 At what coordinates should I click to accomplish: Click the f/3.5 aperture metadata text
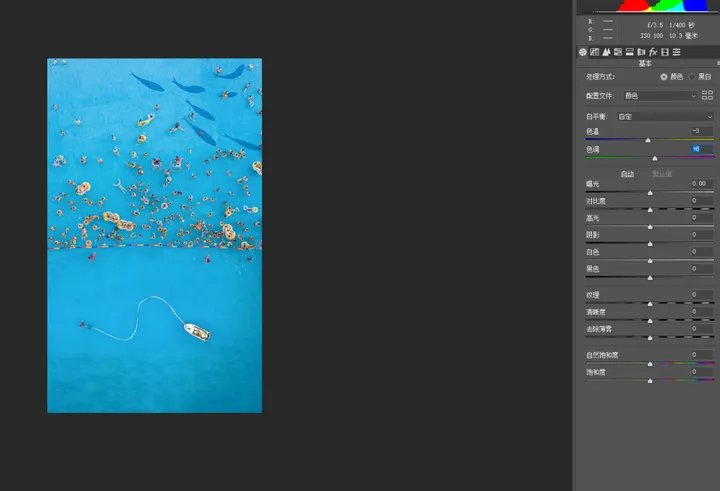pos(655,25)
